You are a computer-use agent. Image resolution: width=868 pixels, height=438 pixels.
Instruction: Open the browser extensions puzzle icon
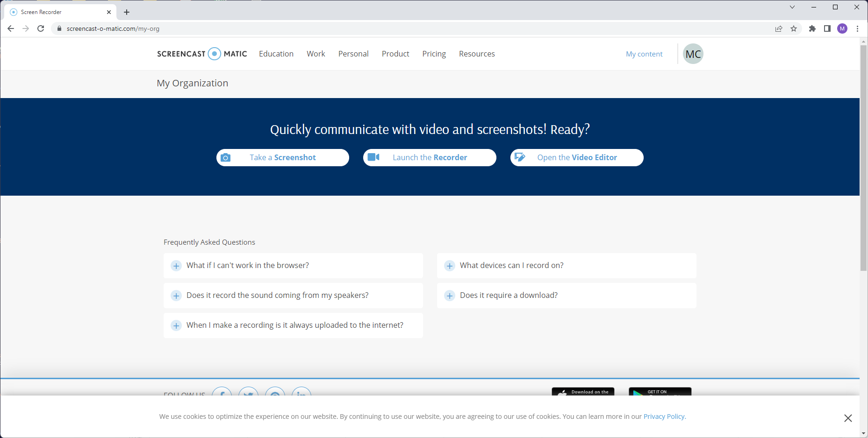click(x=812, y=28)
